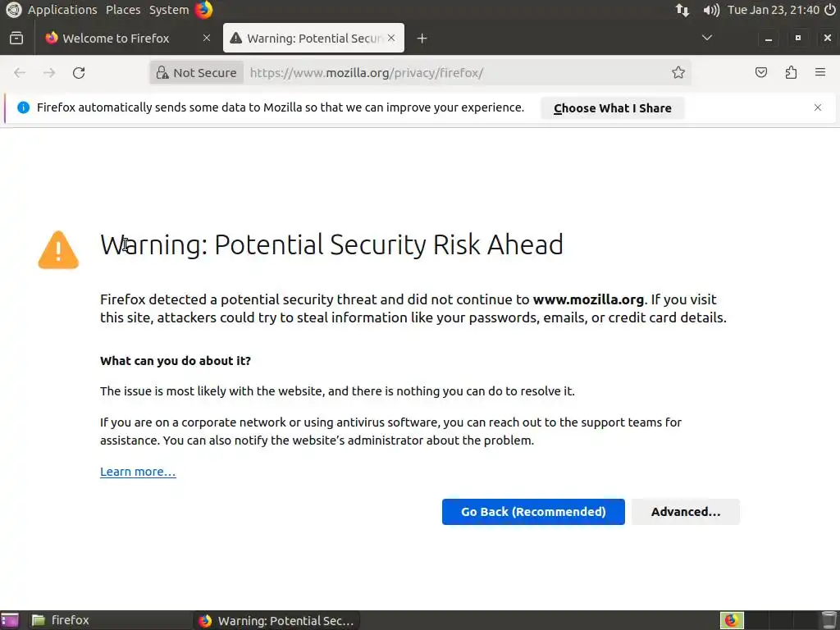Expand the List all tabs chevron
This screenshot has width=840, height=630.
click(x=707, y=38)
